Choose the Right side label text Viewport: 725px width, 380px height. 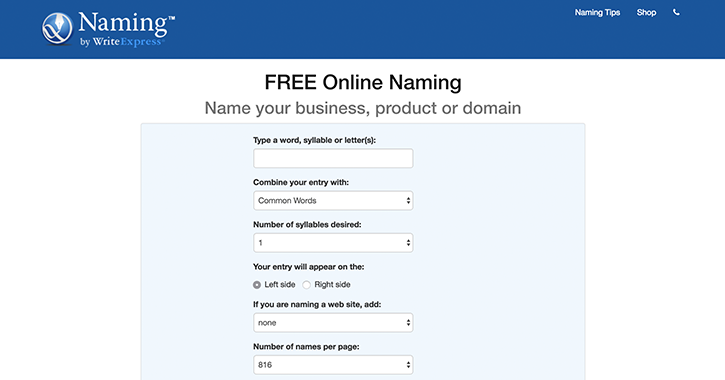[332, 284]
